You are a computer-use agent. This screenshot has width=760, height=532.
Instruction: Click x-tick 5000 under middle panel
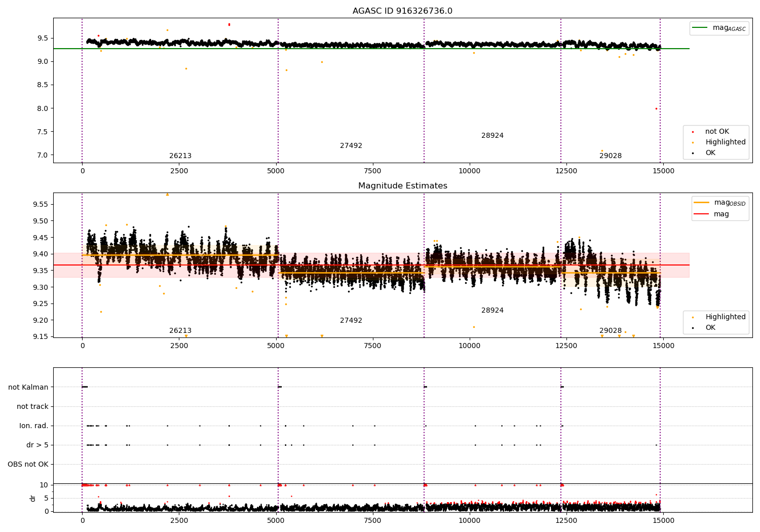(x=276, y=346)
